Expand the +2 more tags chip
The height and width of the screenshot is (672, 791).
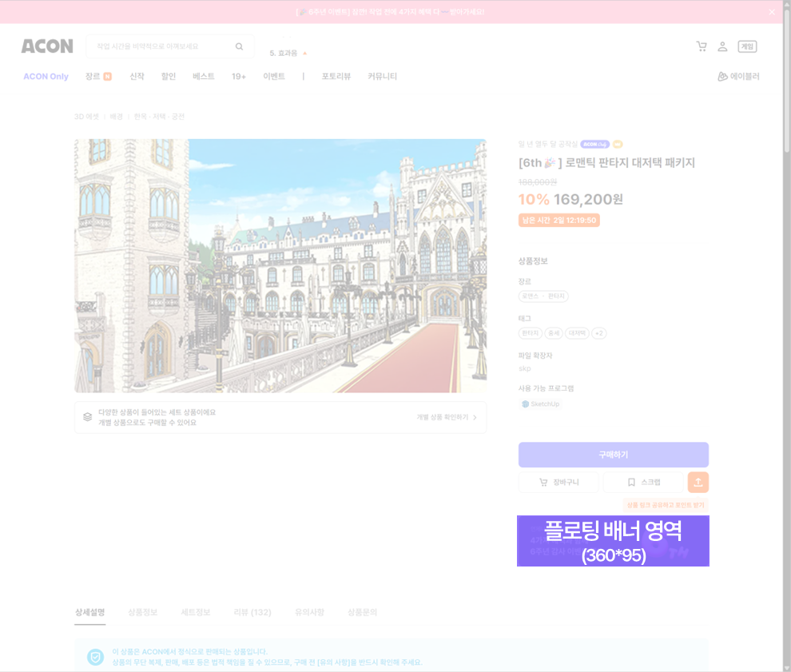pos(598,333)
